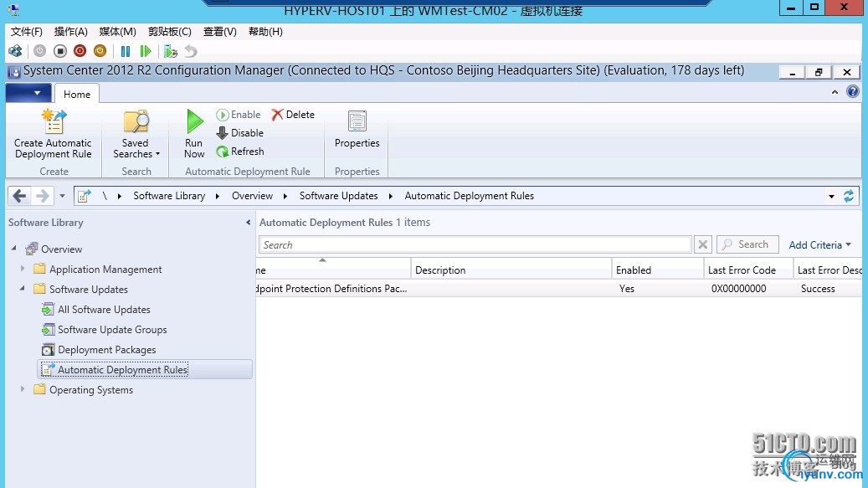Screen dimensions: 868x488
Task: Click the address bar refresh icon
Action: 849,196
